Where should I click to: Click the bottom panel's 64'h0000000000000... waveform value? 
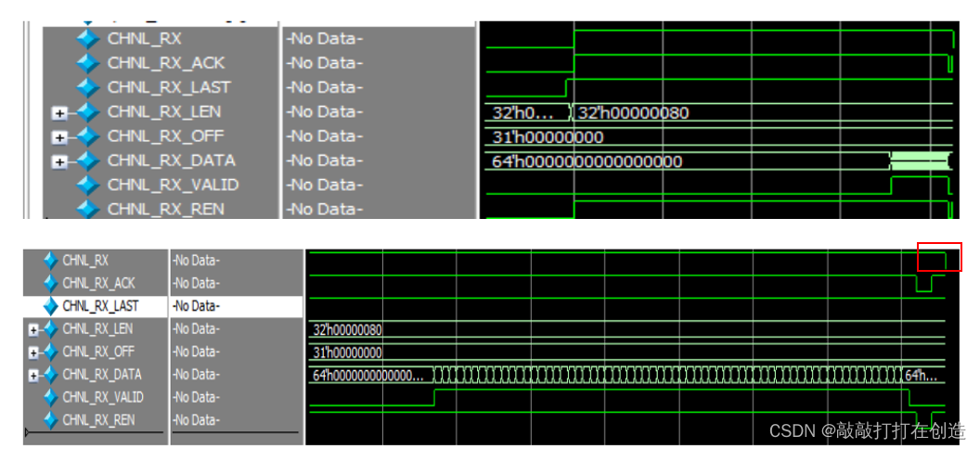click(368, 376)
